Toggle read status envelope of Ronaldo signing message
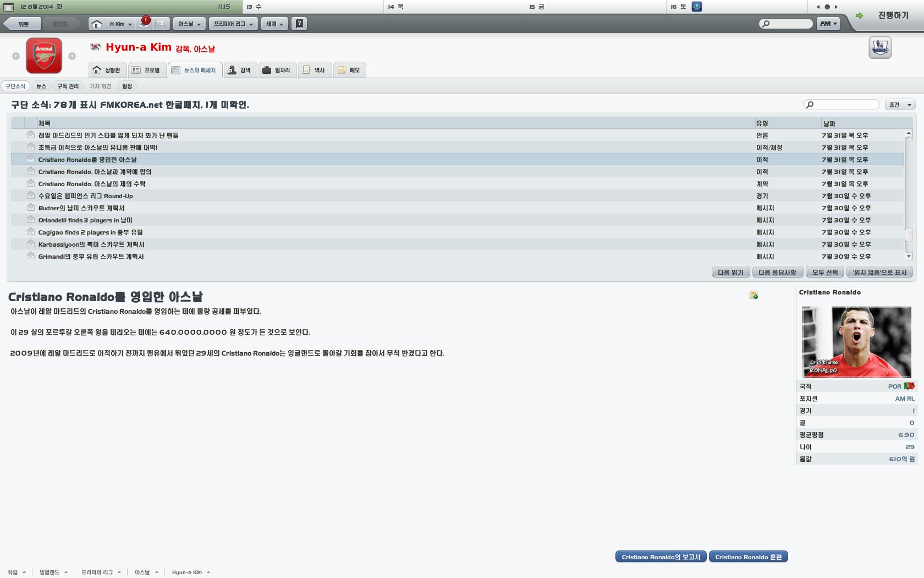This screenshot has width=924, height=578. [31, 159]
